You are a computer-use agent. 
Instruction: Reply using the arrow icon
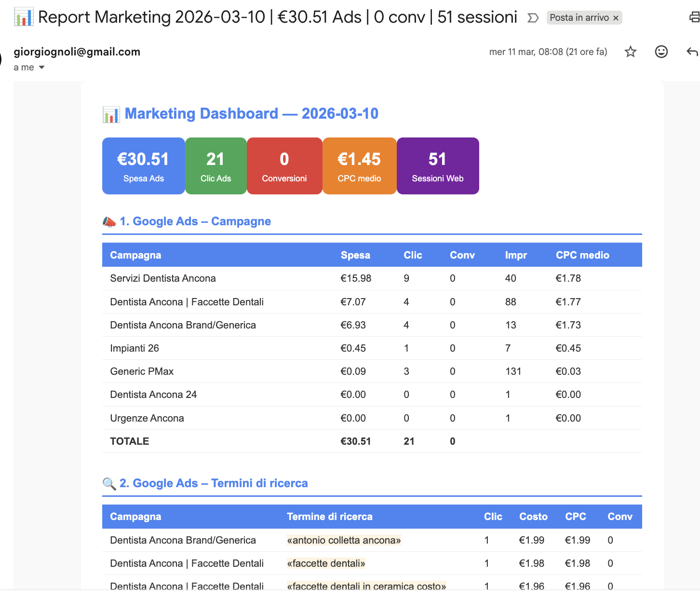692,52
